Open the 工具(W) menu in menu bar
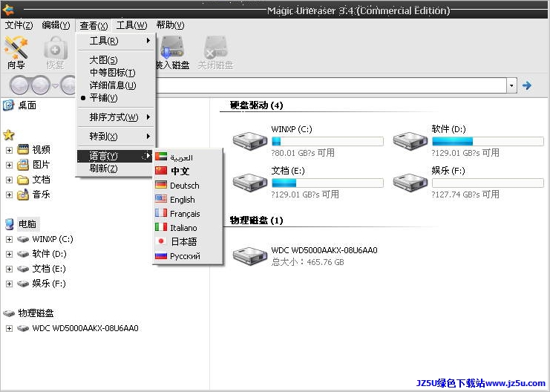Viewport: 550px width, 392px height. 131,25
